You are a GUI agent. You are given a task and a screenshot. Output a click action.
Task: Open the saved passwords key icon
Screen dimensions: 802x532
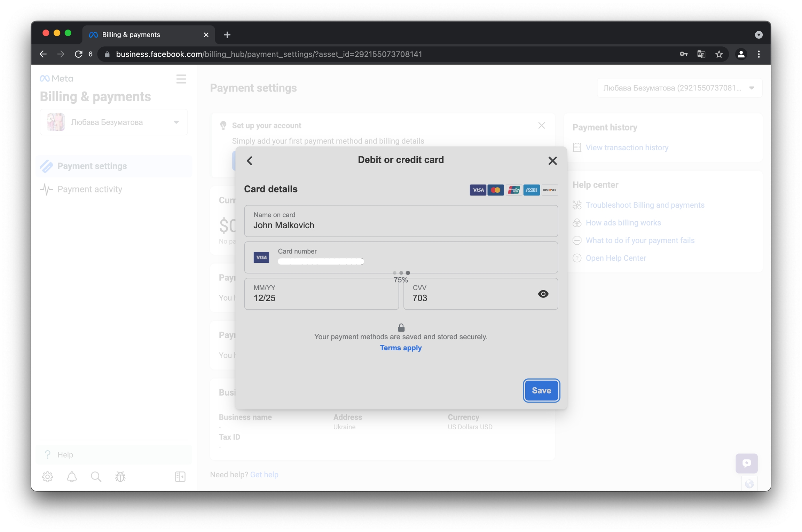[683, 54]
